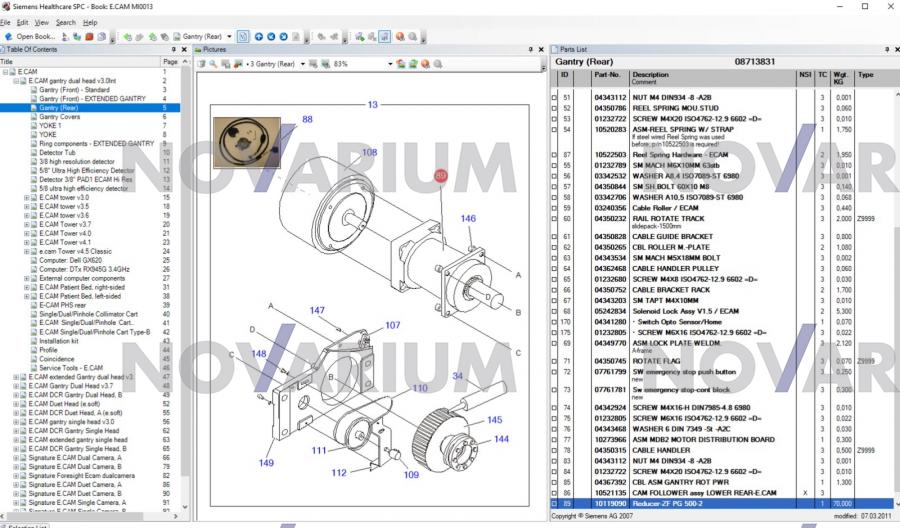Open the Search menu
900x528 pixels.
tap(65, 22)
